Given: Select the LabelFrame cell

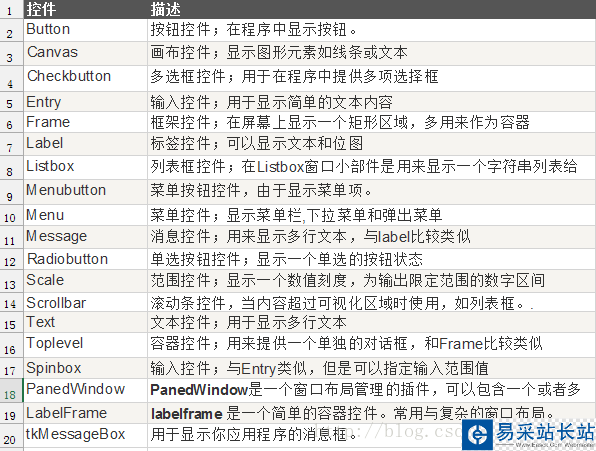Looking at the screenshot, I should (86, 413).
